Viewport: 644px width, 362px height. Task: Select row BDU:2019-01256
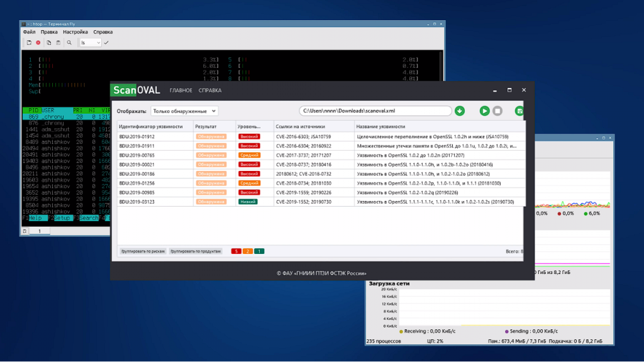click(321, 183)
